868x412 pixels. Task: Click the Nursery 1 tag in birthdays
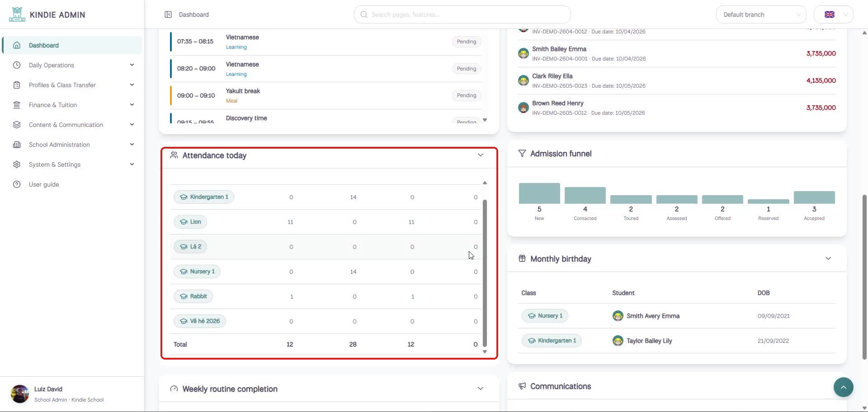[545, 316]
